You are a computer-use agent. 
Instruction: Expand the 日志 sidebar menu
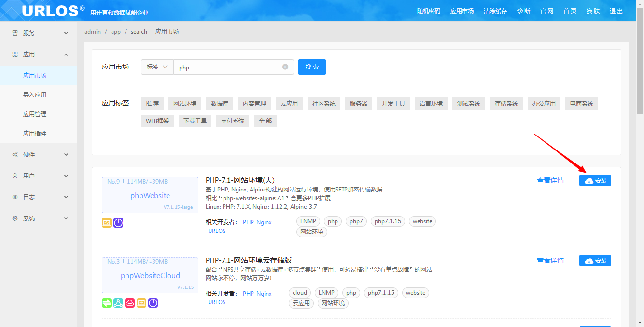pyautogui.click(x=66, y=197)
